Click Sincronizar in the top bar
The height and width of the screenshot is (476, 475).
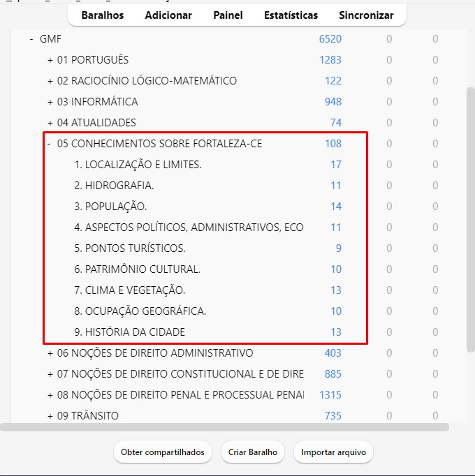point(366,15)
